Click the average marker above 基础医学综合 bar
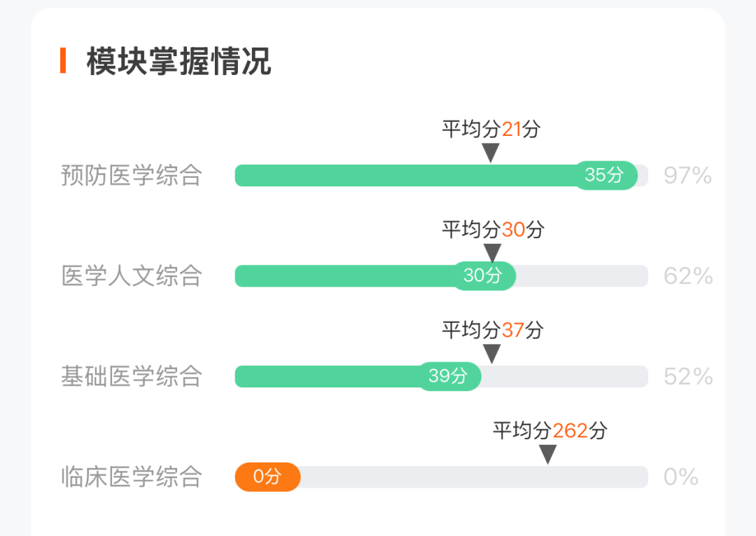The image size is (756, 536). [492, 354]
